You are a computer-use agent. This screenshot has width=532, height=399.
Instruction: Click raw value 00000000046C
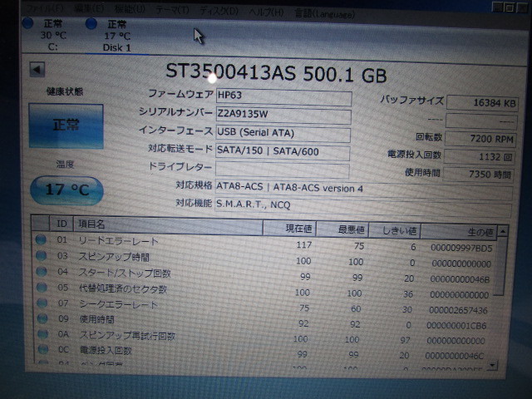click(x=455, y=356)
